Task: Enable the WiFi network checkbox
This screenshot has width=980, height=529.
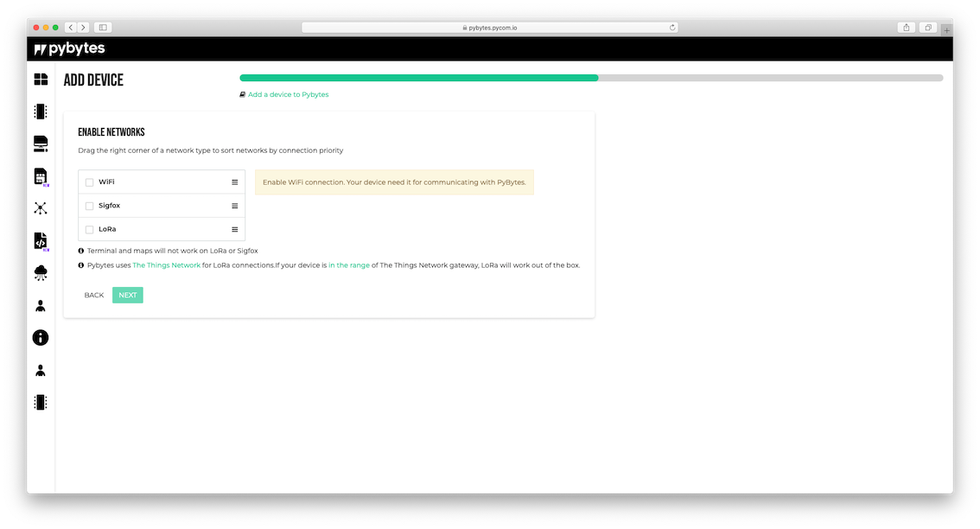Action: (90, 182)
